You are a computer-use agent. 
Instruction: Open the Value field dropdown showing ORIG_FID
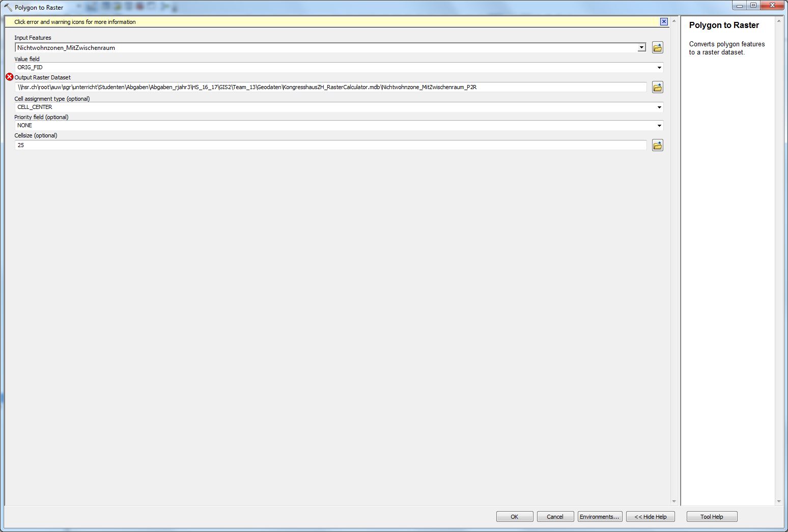659,68
